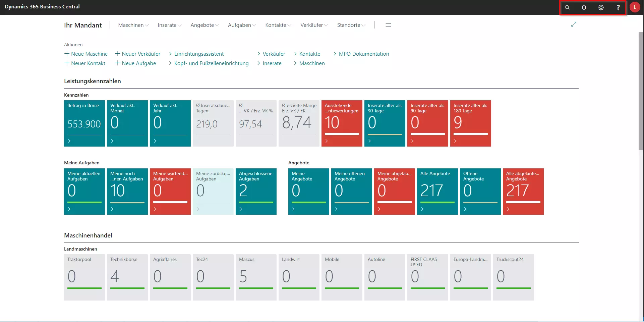This screenshot has width=644, height=322.
Task: Open the Einrichtungsassistent link
Action: click(x=199, y=54)
